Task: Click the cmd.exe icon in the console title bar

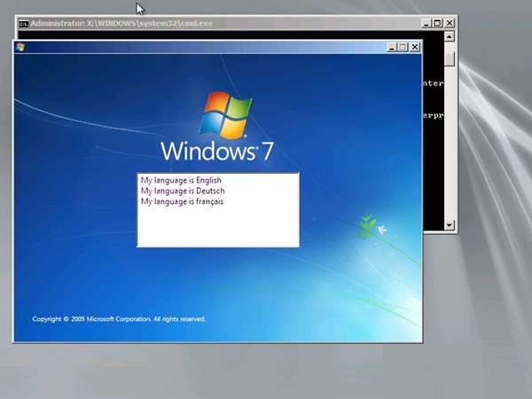Action: (x=23, y=23)
